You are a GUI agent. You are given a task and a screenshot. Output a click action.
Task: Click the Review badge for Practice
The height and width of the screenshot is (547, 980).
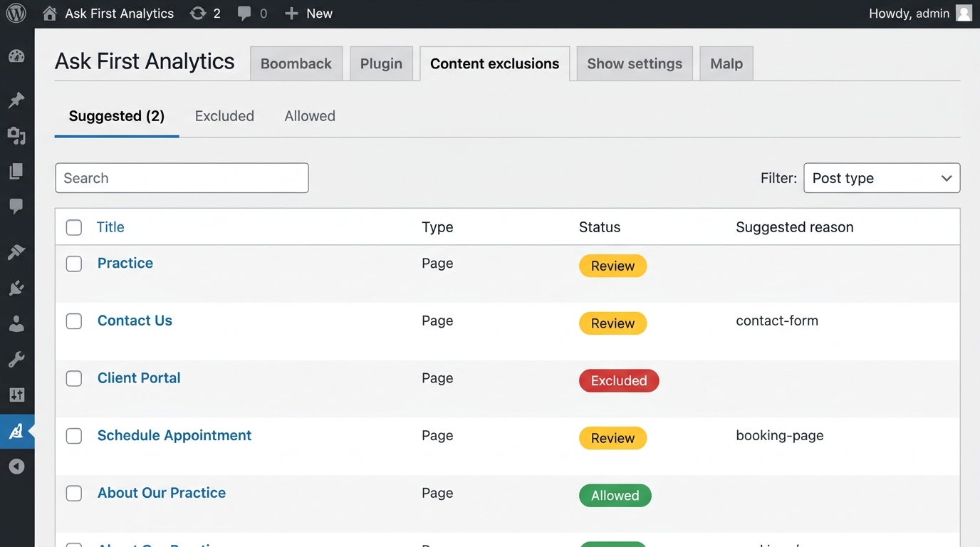[612, 266]
